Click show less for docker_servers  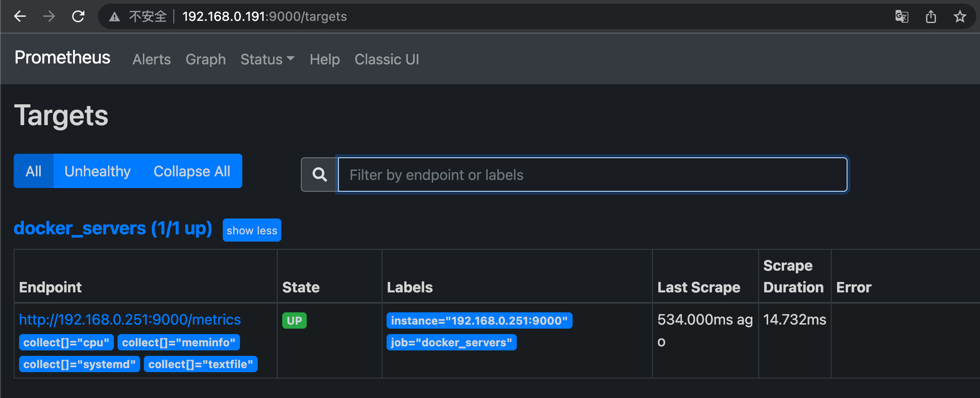pos(252,230)
